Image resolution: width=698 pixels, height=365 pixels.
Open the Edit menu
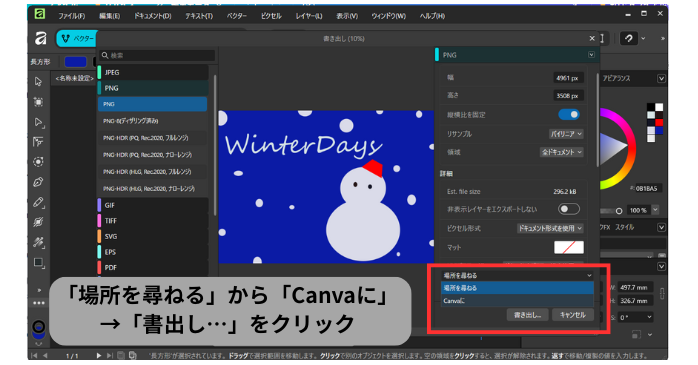coord(109,16)
